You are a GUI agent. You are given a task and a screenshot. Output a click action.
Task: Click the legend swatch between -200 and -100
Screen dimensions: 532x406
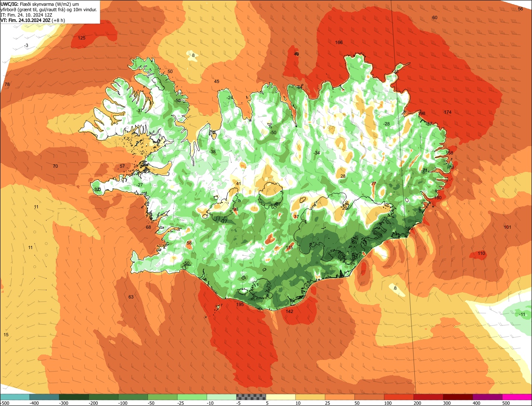(103, 397)
